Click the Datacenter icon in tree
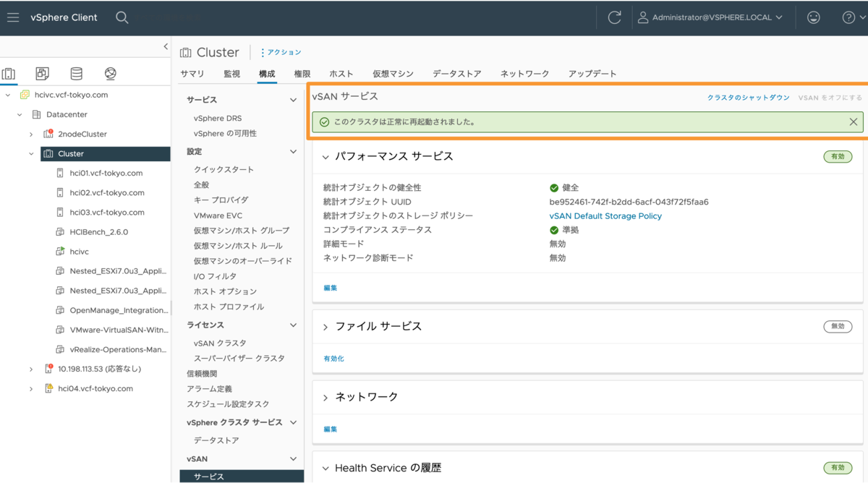Screen dimensions: 868x483 click(36, 114)
